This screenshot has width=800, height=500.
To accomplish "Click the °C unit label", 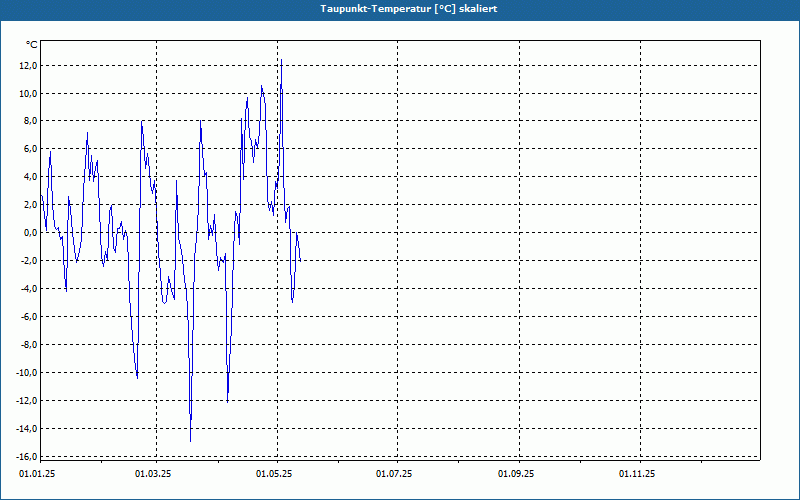I will point(32,45).
